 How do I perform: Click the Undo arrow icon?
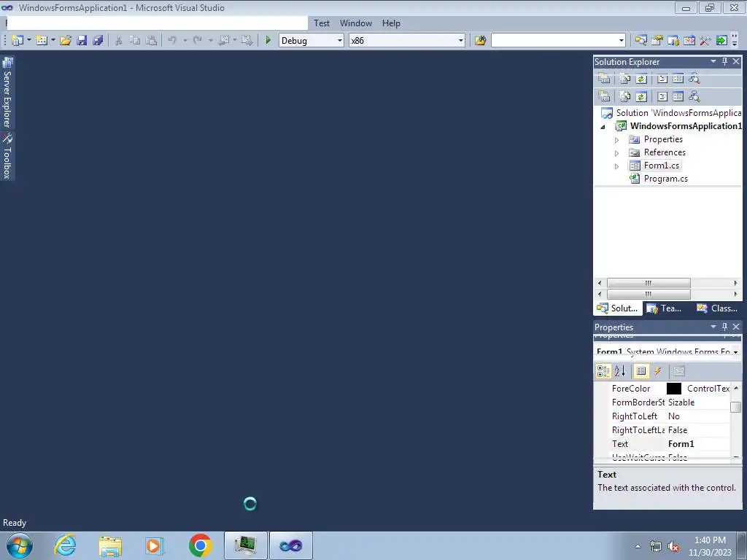click(x=172, y=41)
